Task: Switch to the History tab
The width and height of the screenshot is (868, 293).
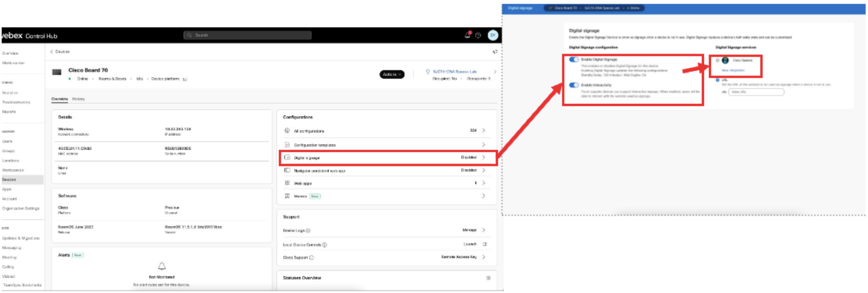Action: tap(78, 99)
